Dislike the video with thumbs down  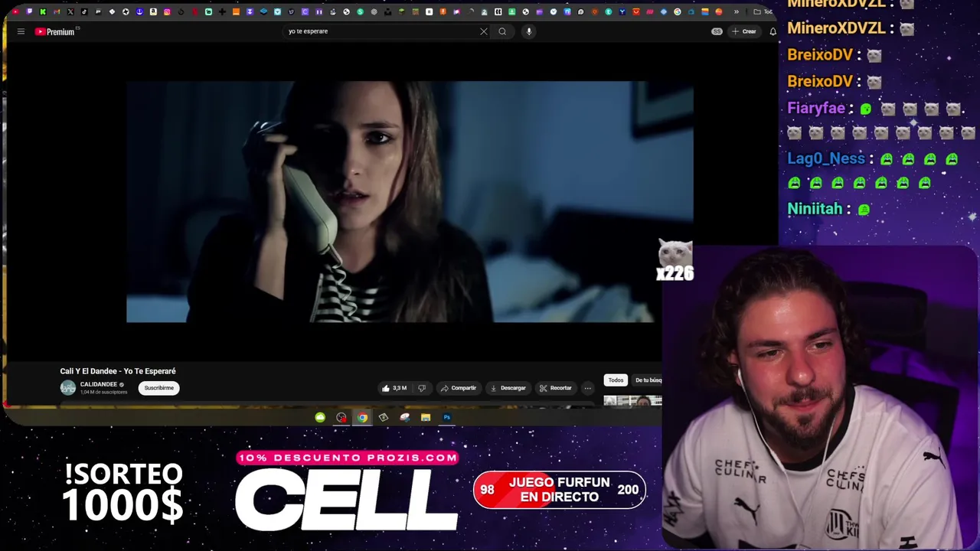tap(422, 388)
